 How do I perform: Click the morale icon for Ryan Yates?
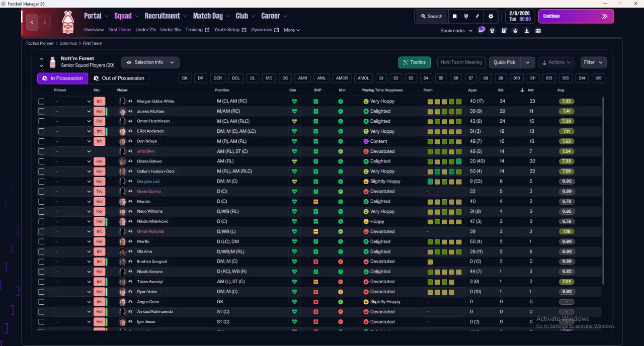point(341,292)
